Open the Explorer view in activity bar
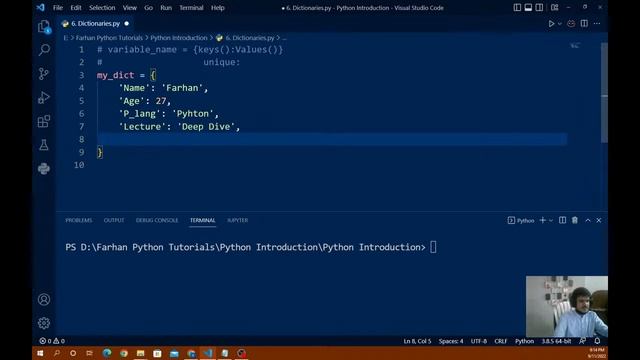The image size is (640, 360). (44, 27)
